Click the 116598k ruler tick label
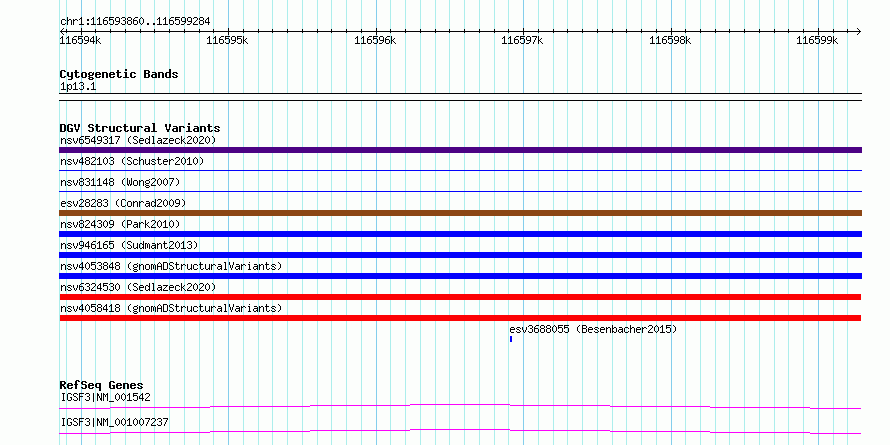The height and width of the screenshot is (445, 890). point(670,40)
